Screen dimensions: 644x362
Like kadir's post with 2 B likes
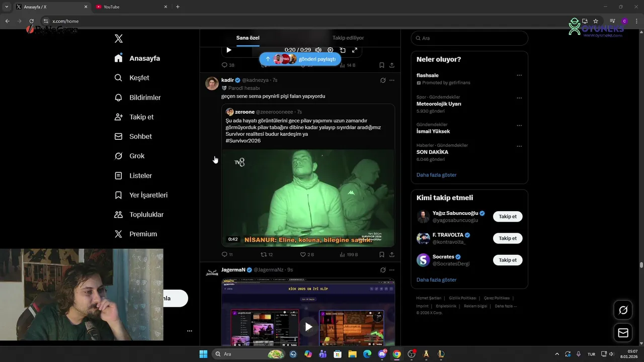[307, 255]
